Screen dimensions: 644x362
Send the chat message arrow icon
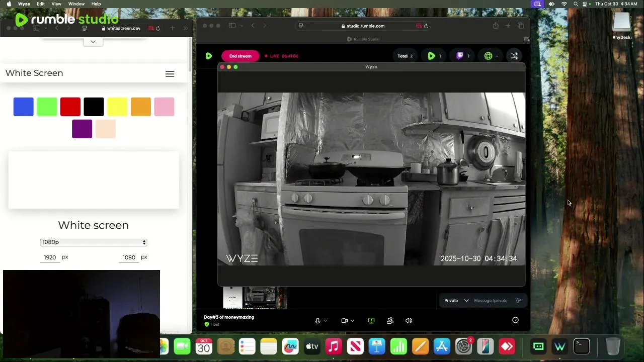click(518, 301)
